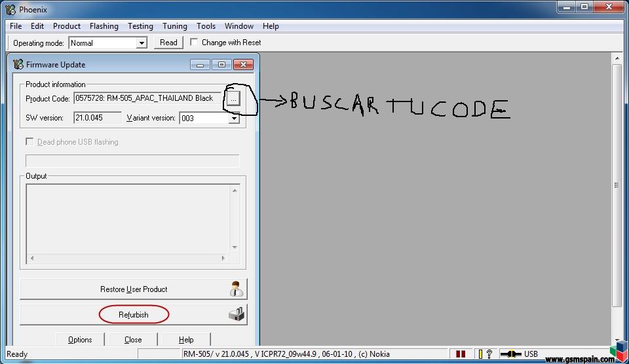This screenshot has width=629, height=364.
Task: Click the SW version field
Action: (98, 118)
